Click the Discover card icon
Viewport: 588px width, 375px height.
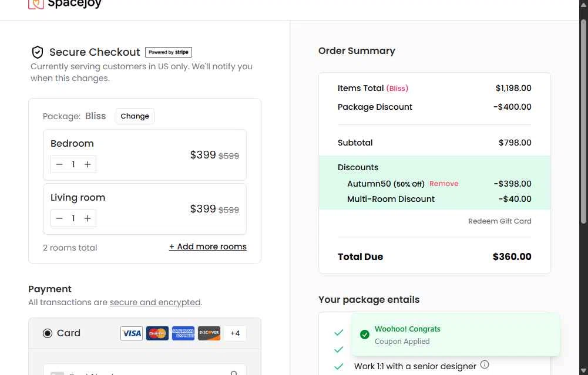209,333
